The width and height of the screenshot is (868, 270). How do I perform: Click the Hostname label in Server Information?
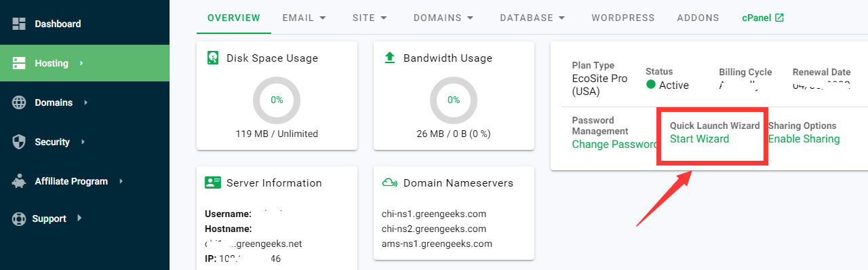[x=228, y=229]
